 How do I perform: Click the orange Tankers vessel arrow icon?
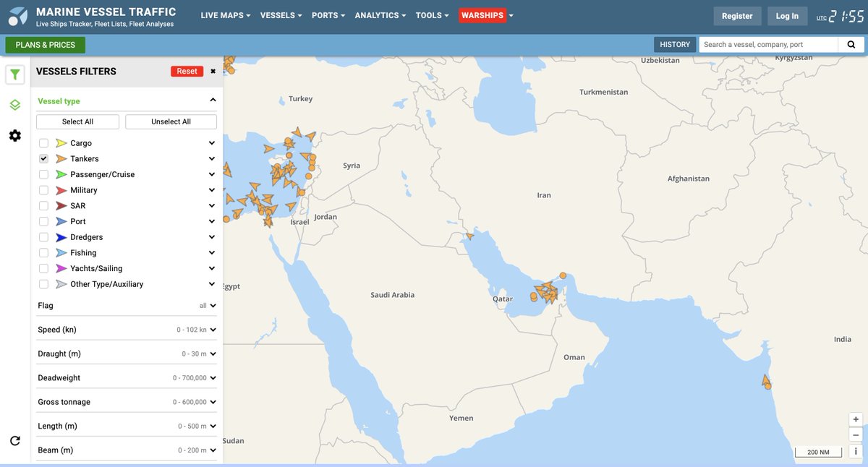pyautogui.click(x=61, y=159)
